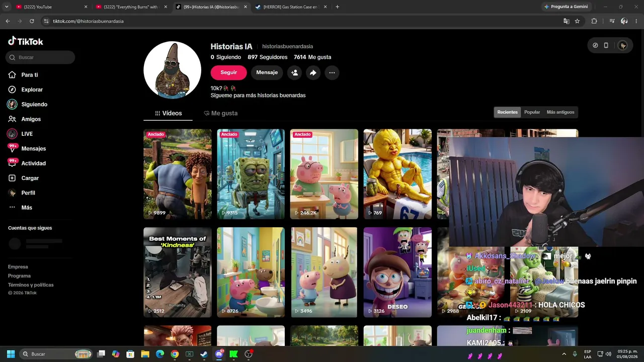Click the tiktok.com address bar
This screenshot has width=644, height=362.
(302, 21)
